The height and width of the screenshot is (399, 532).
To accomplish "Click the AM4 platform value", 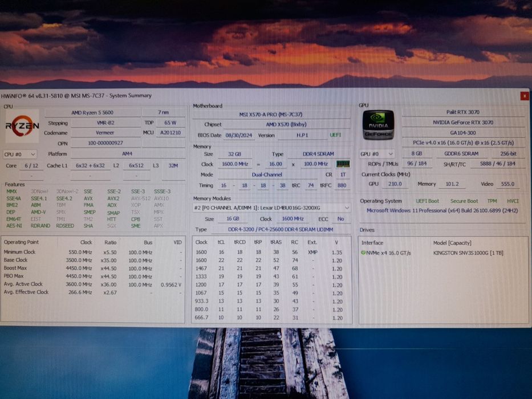I will point(127,154).
